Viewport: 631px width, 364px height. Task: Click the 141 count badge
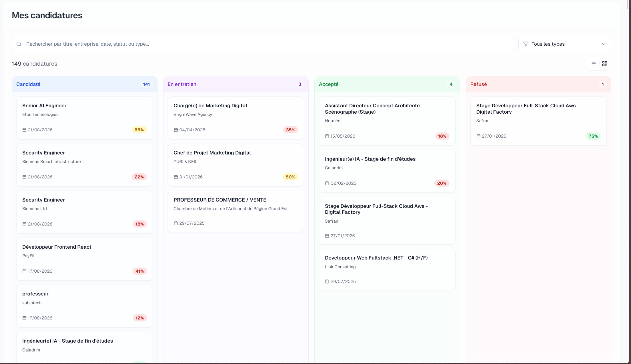(x=147, y=84)
